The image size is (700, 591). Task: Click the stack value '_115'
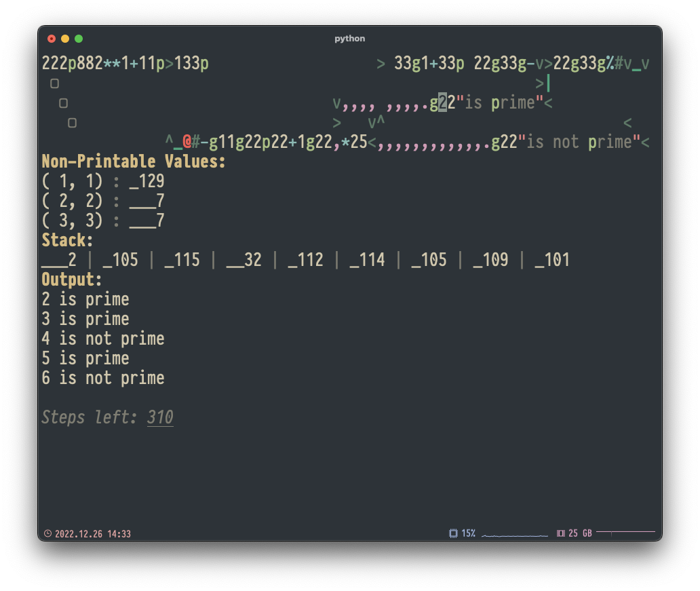coord(182,260)
